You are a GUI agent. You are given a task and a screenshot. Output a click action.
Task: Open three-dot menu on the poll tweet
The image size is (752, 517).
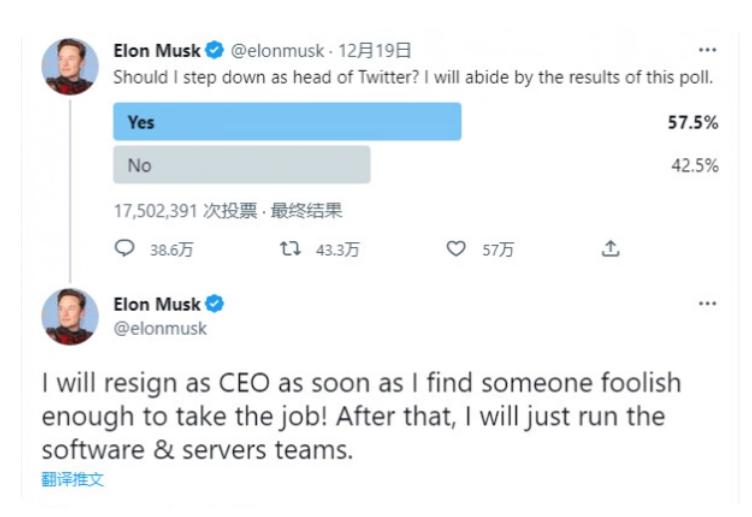coord(707,50)
